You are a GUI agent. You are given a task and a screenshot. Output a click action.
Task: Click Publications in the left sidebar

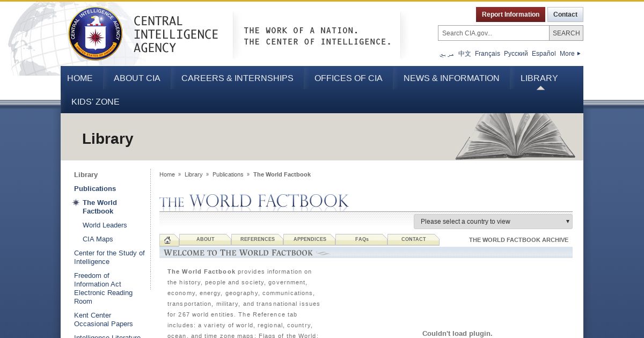[x=95, y=189]
